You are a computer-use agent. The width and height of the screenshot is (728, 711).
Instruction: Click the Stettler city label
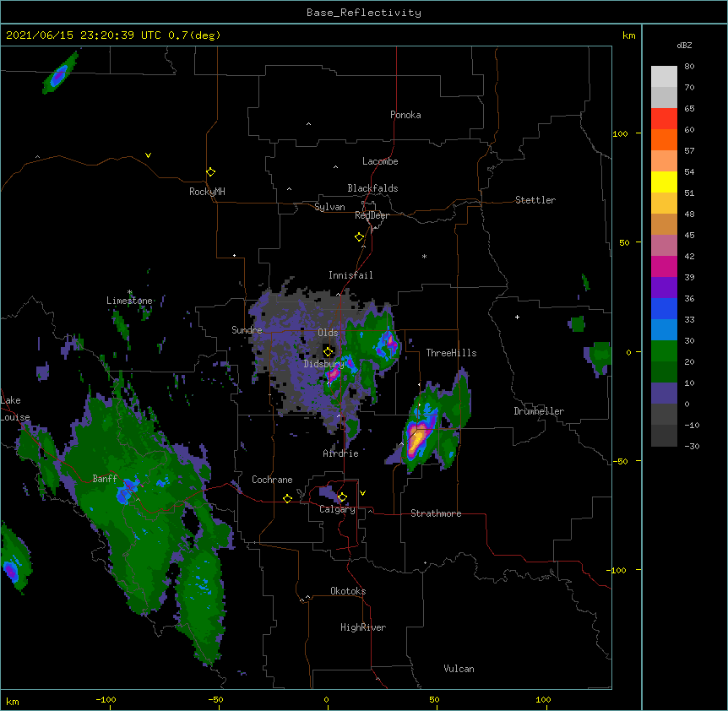pyautogui.click(x=535, y=200)
